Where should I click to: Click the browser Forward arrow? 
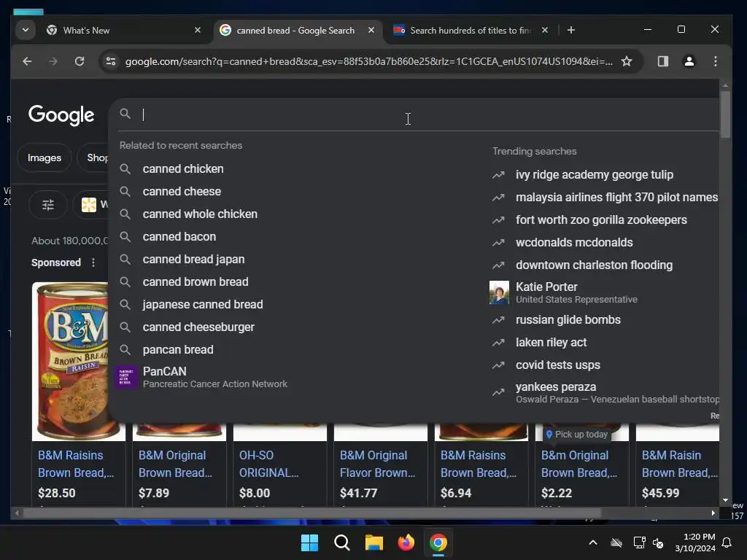[53, 61]
